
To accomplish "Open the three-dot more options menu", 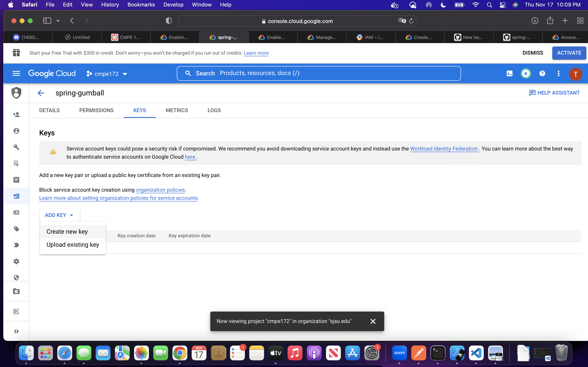I will click(x=558, y=74).
